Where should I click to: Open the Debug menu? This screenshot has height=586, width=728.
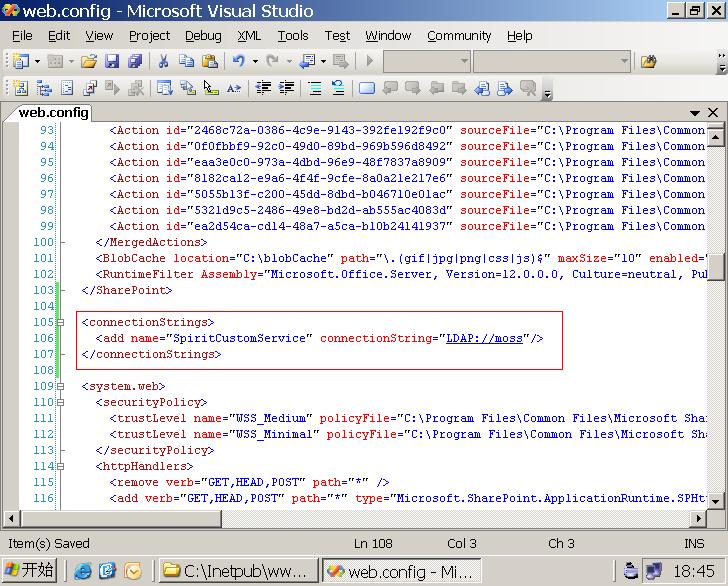click(203, 36)
